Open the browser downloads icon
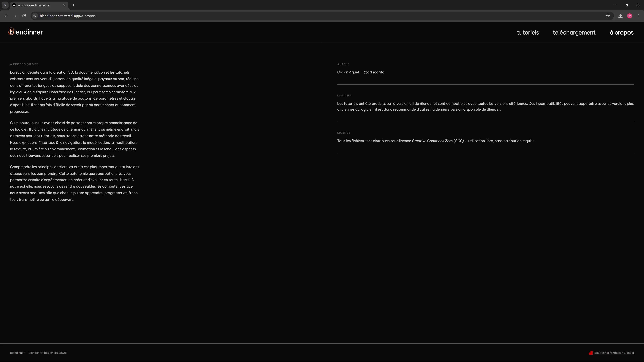Viewport: 644px width, 362px height. (620, 16)
